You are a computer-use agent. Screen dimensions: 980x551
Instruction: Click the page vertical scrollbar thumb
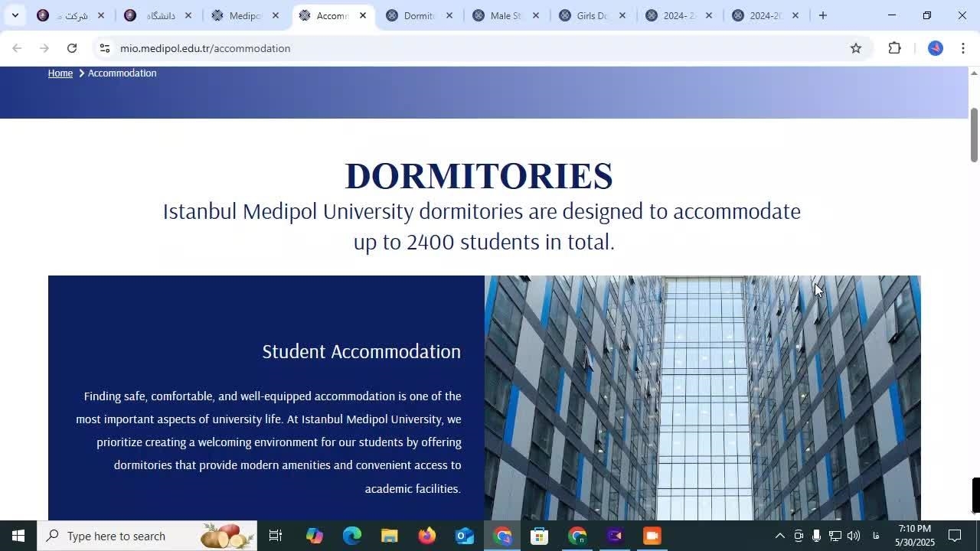tap(974, 135)
